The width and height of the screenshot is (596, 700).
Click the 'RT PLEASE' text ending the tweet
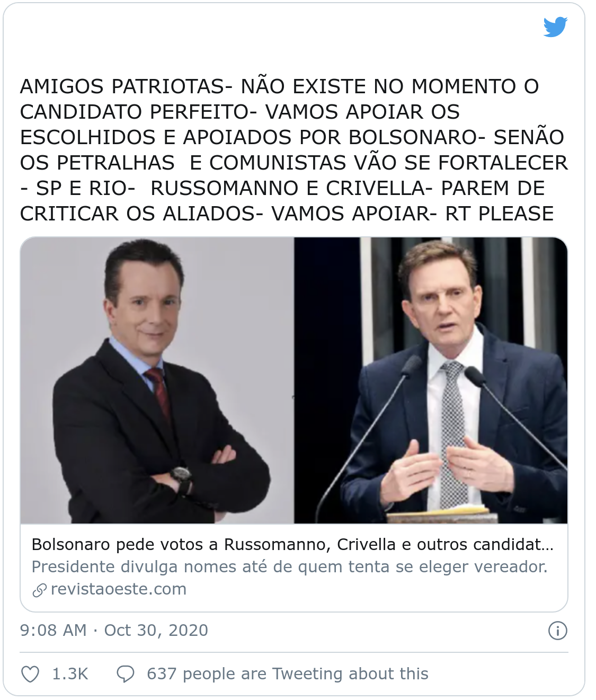click(500, 214)
